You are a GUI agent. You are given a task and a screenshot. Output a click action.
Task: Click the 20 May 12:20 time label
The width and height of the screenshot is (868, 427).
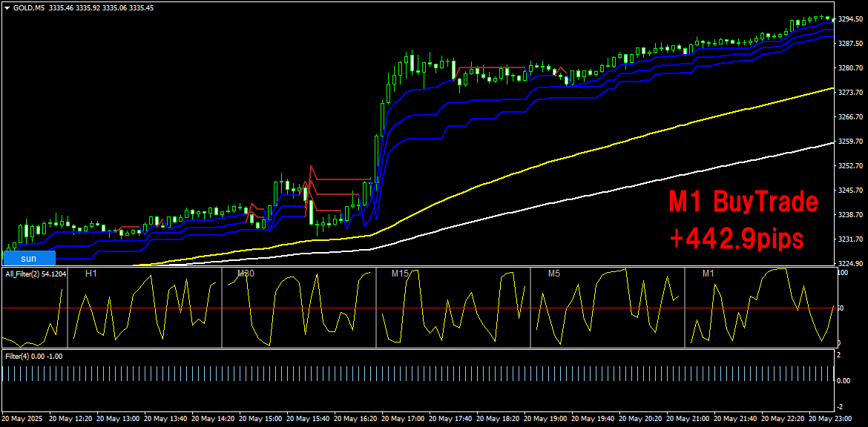[x=69, y=419]
